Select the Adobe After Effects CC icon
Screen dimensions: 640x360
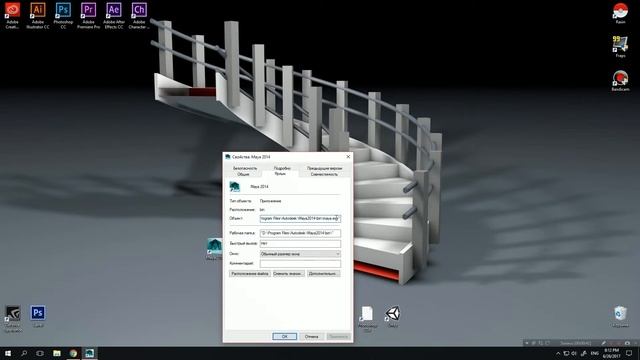tap(113, 16)
